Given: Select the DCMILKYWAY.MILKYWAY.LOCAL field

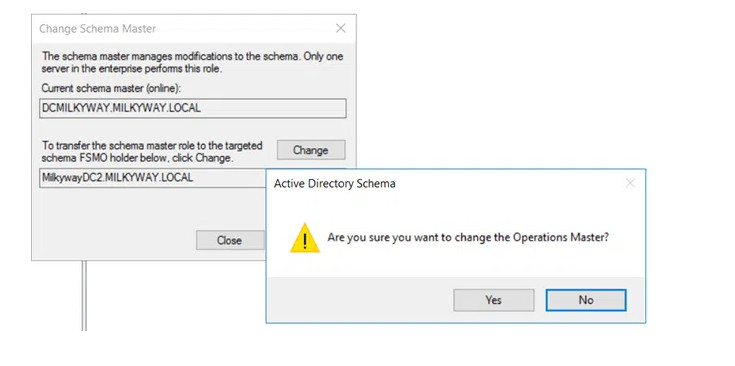Looking at the screenshot, I should [x=193, y=108].
